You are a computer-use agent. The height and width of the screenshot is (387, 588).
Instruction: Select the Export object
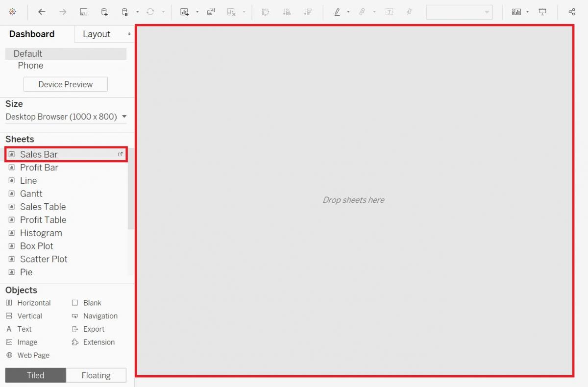(88, 329)
